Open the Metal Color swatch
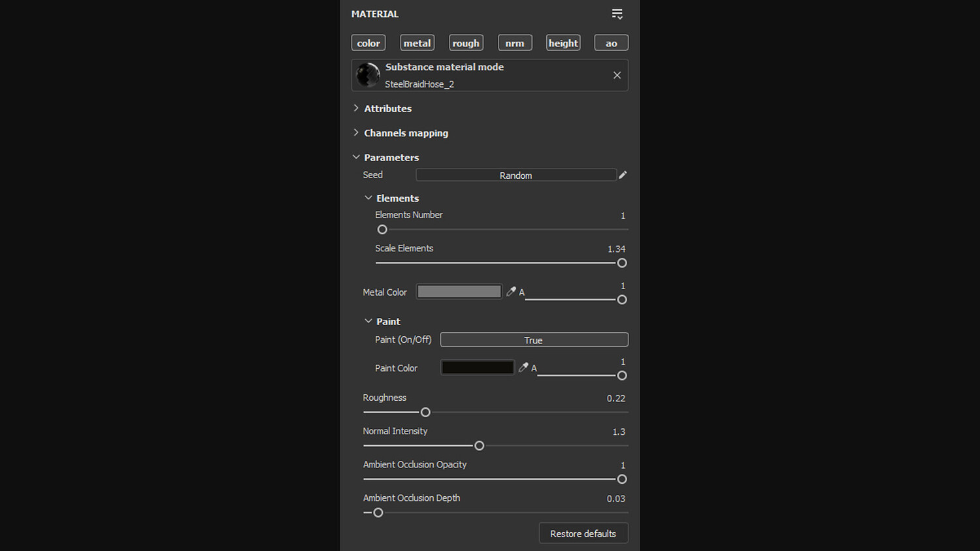 [x=459, y=292]
